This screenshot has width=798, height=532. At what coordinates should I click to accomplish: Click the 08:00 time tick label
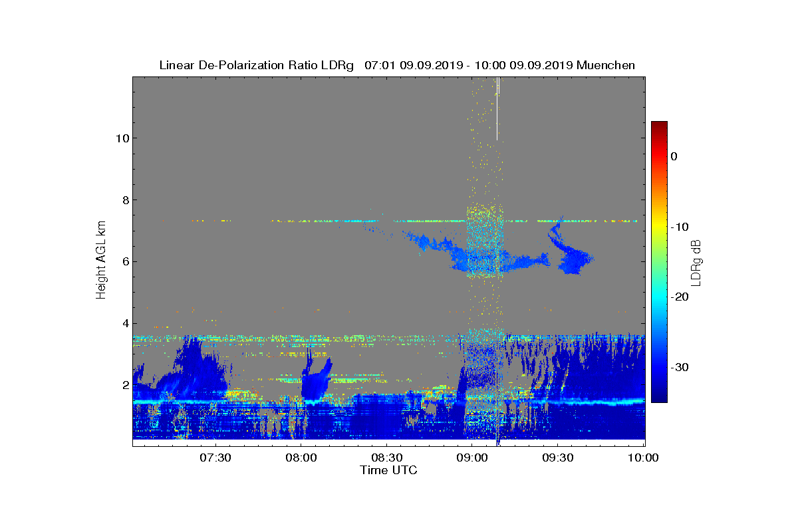301,458
